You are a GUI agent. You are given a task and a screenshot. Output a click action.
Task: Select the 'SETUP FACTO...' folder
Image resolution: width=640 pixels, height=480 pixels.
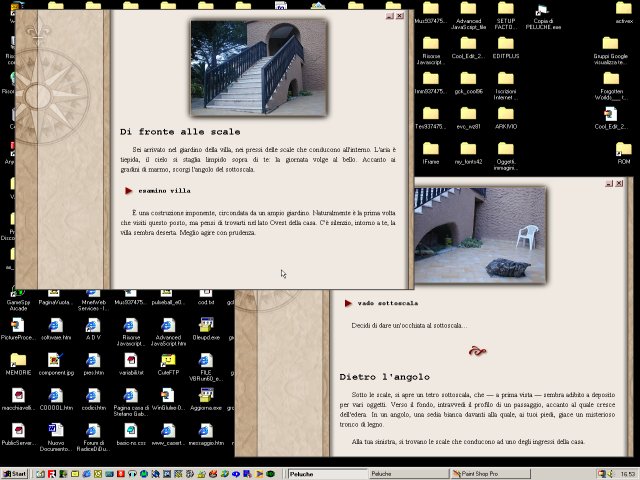[505, 17]
